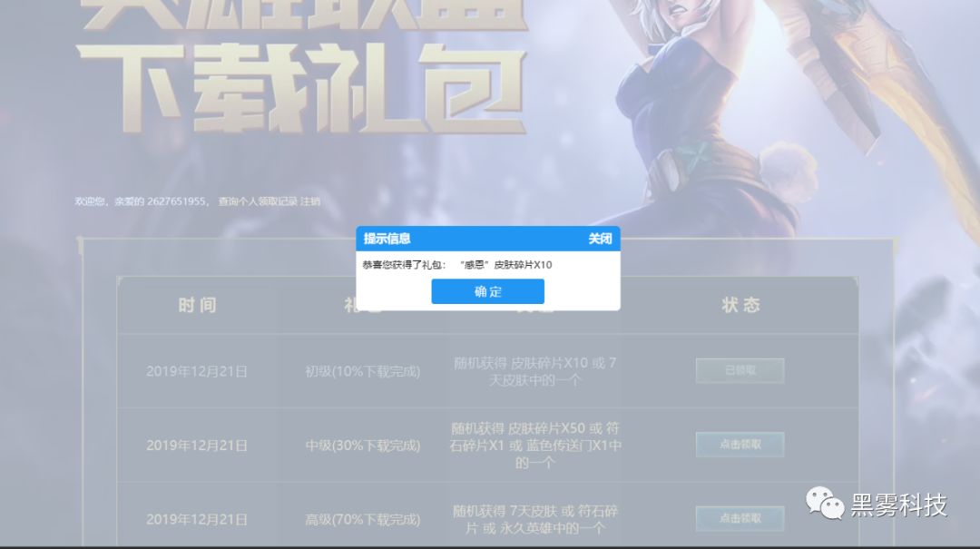Select the 中级(30%下载完成) cell
Viewport: 980px width, 549px height.
362,446
